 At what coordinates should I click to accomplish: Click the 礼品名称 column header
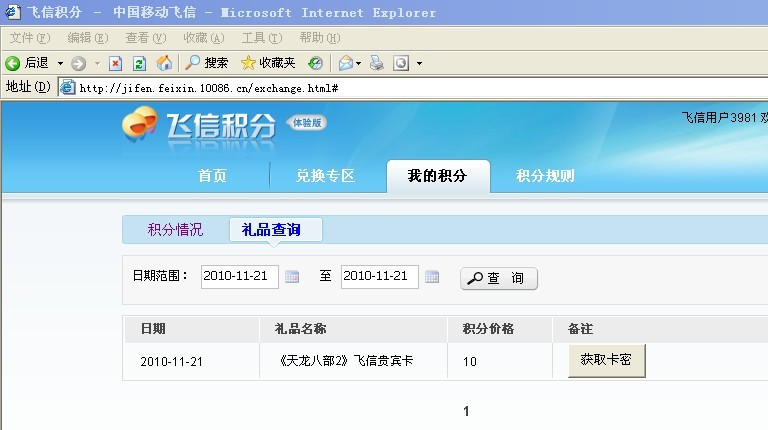click(300, 329)
